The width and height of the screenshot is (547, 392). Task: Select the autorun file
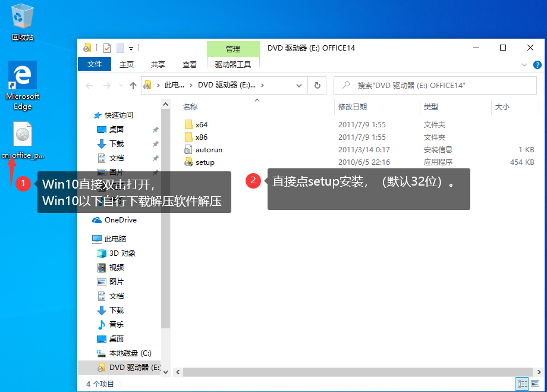[x=203, y=150]
